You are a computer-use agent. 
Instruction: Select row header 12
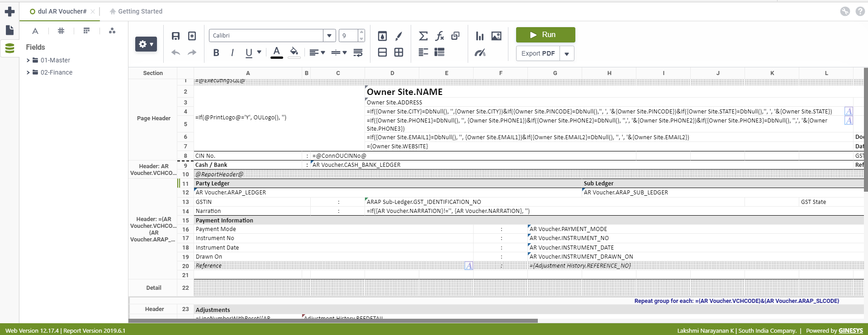click(x=185, y=193)
